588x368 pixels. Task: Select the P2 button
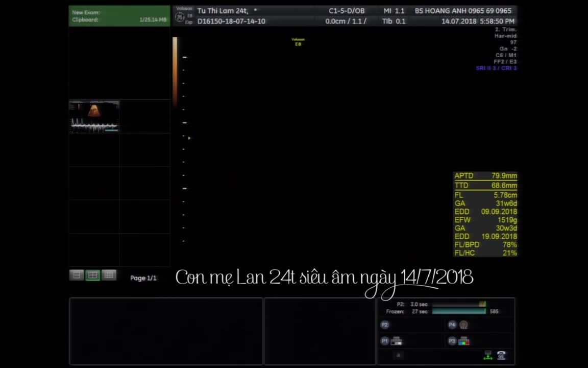pyautogui.click(x=385, y=325)
